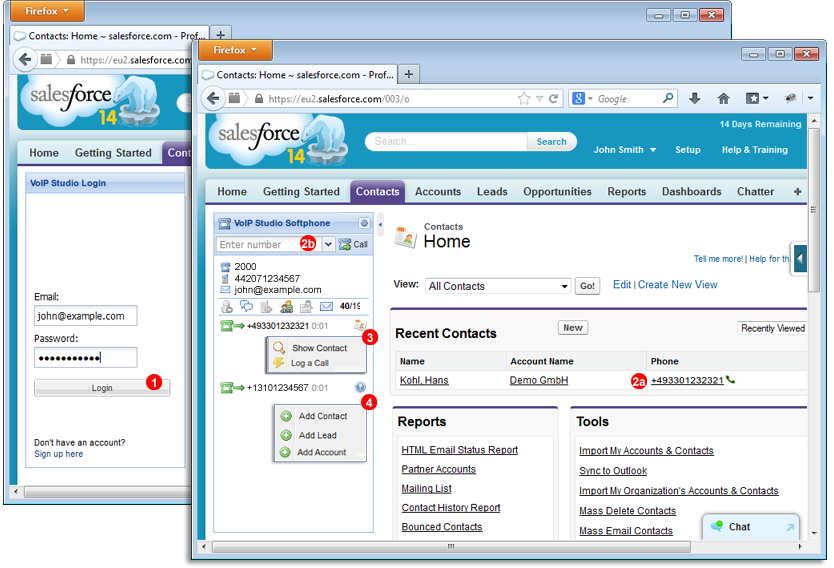Open the Sign up here link
834x568 pixels.
(x=59, y=454)
